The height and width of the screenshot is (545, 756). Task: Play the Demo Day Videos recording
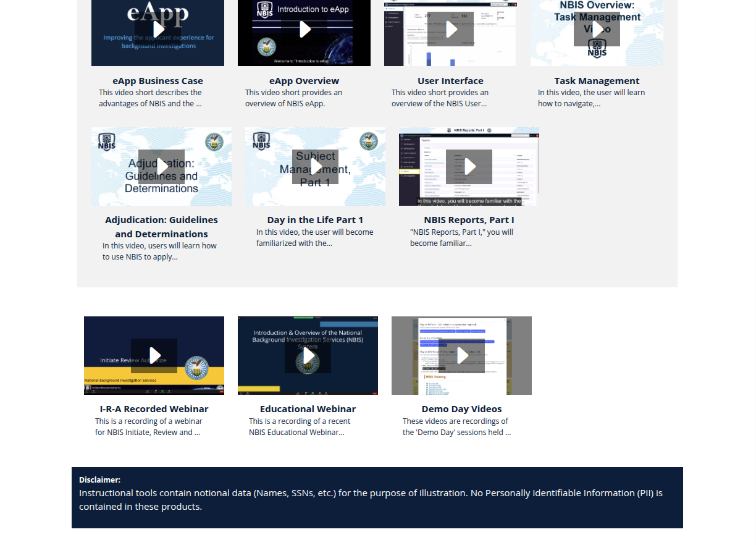[461, 356]
